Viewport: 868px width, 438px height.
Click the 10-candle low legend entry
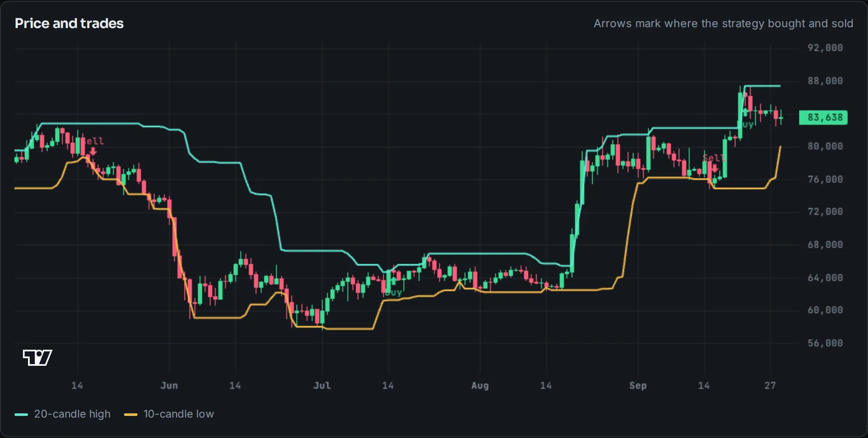pyautogui.click(x=169, y=414)
